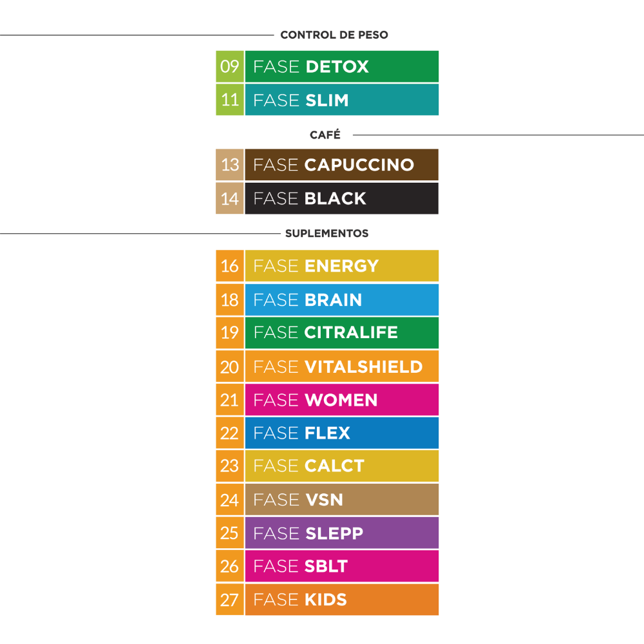644x644 pixels.
Task: Select FASE CITRALIFE in the list
Action: click(x=341, y=333)
